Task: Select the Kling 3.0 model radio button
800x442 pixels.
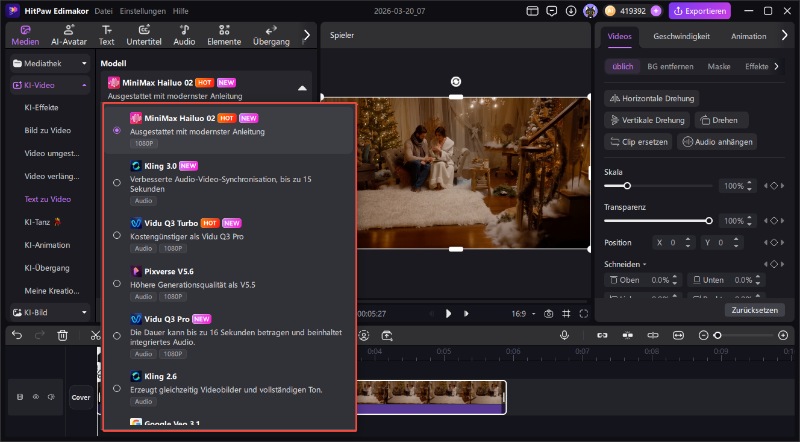Action: coord(118,182)
